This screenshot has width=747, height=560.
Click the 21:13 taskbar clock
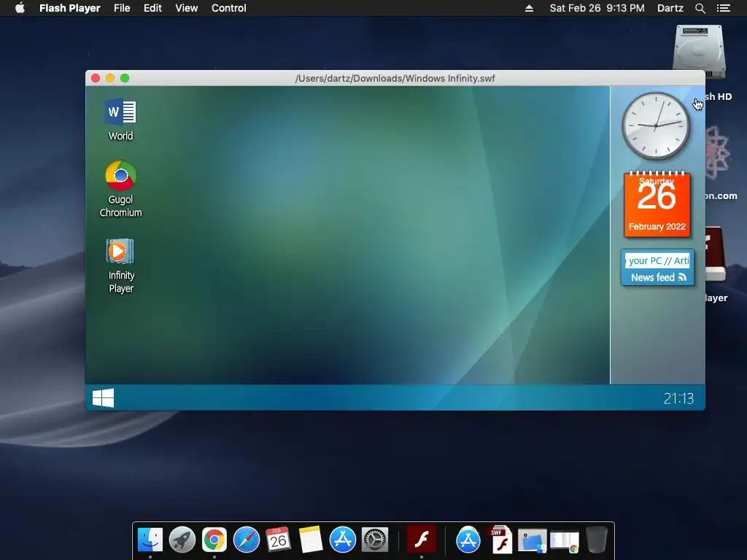click(678, 398)
